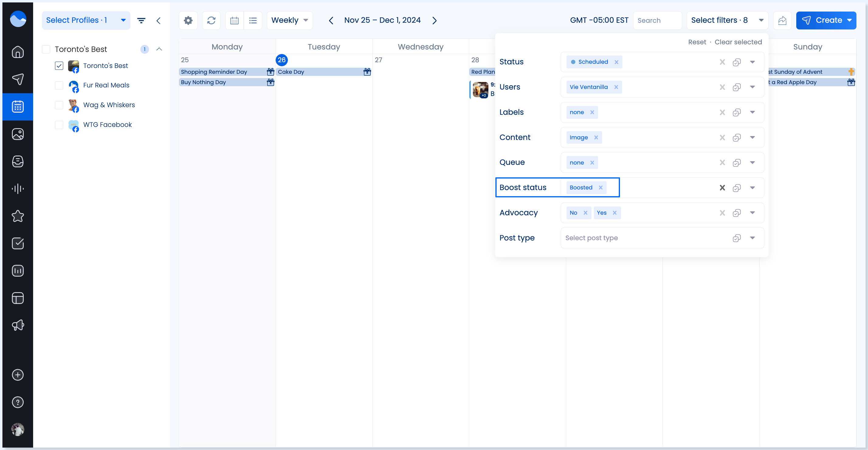Click the app logo at top left
The width and height of the screenshot is (868, 450).
pyautogui.click(x=18, y=19)
